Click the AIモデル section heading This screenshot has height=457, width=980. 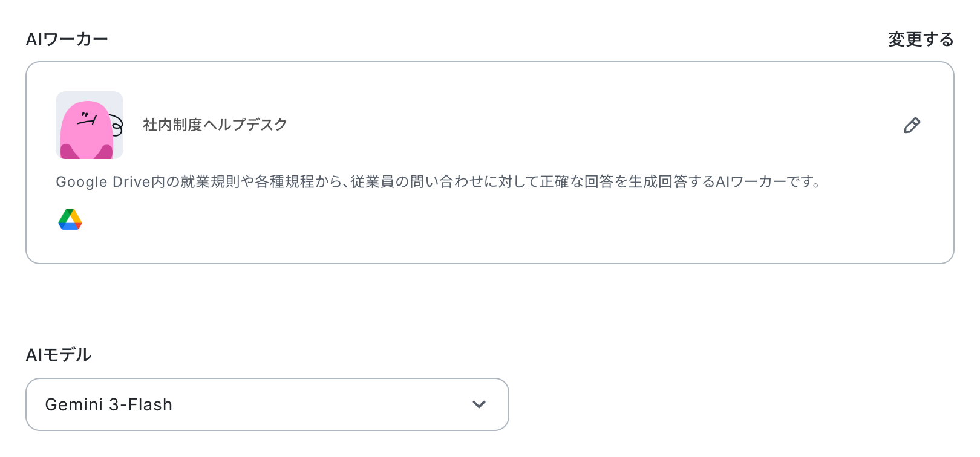pos(59,355)
